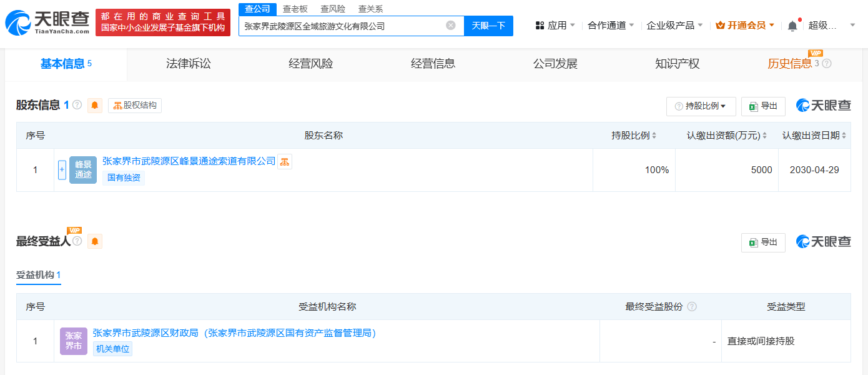
Task: Click help icon next to 股东信息 count
Action: [77, 105]
